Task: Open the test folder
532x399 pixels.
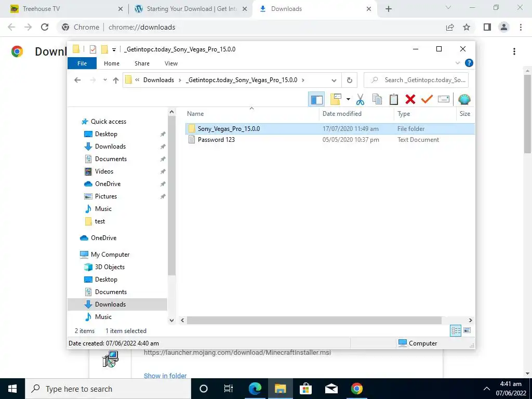Action: [100, 221]
